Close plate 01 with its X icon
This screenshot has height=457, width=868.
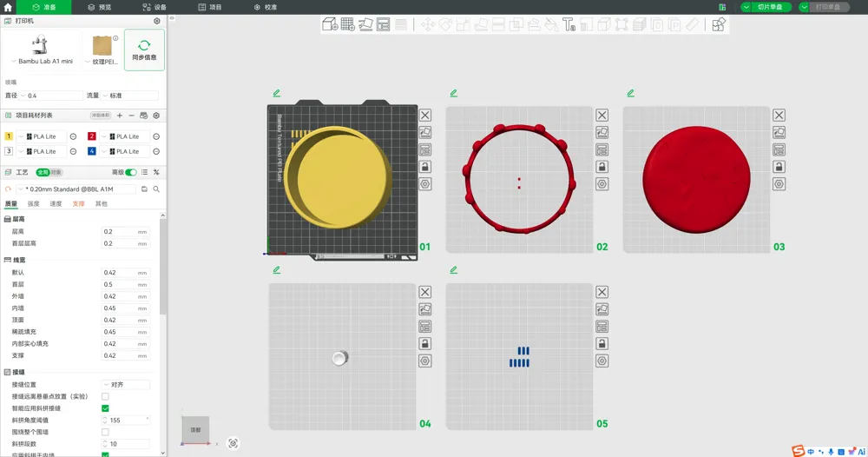click(x=425, y=116)
